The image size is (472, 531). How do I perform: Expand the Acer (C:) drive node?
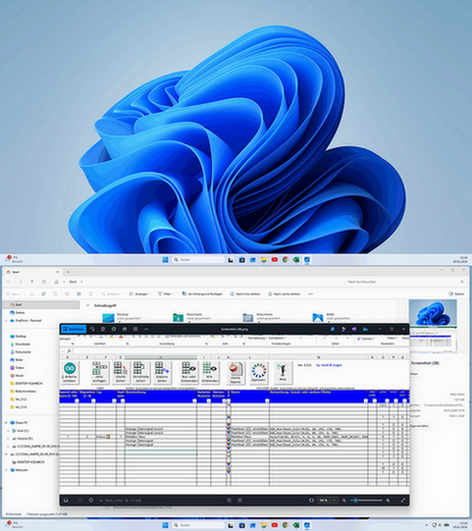8,431
